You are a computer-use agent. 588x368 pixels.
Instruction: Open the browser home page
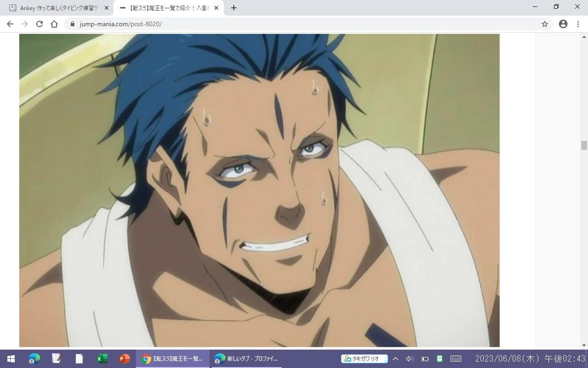click(x=54, y=24)
